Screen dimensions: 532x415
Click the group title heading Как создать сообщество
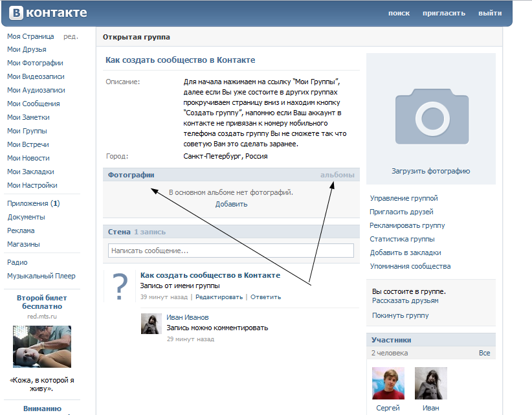pos(180,60)
